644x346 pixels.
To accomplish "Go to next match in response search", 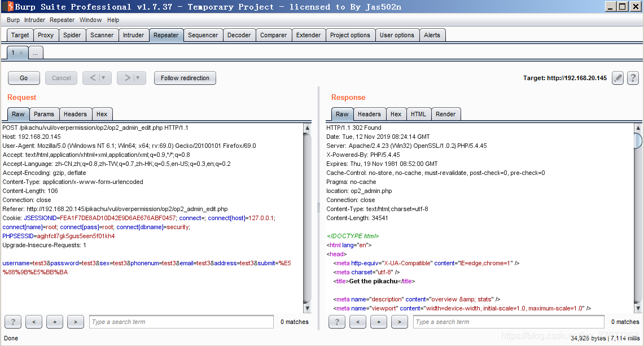I will point(400,322).
